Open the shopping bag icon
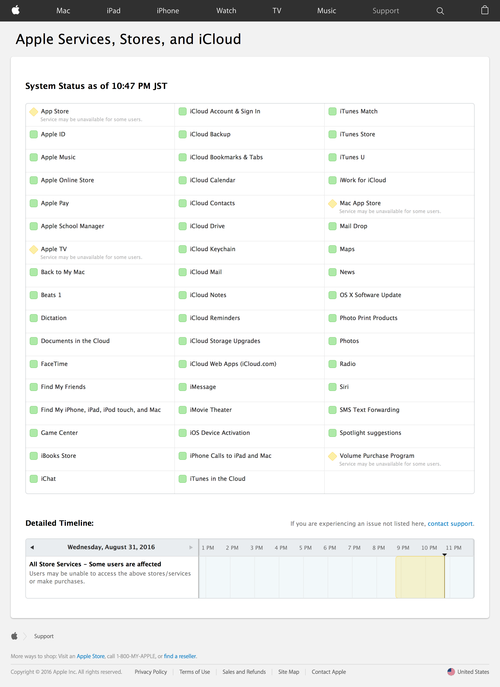Screen dimensions: 500x687 pos(485,10)
